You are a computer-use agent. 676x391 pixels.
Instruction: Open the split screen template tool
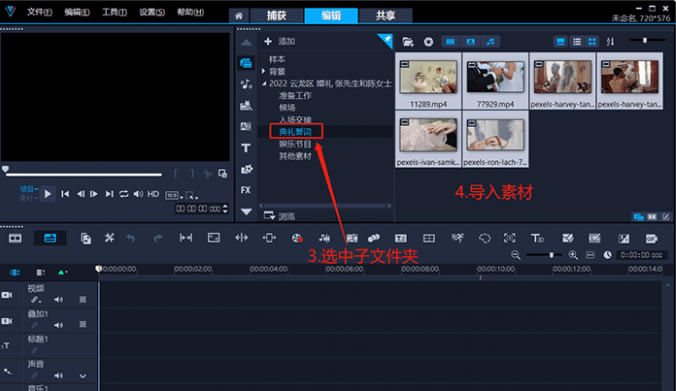tap(429, 238)
